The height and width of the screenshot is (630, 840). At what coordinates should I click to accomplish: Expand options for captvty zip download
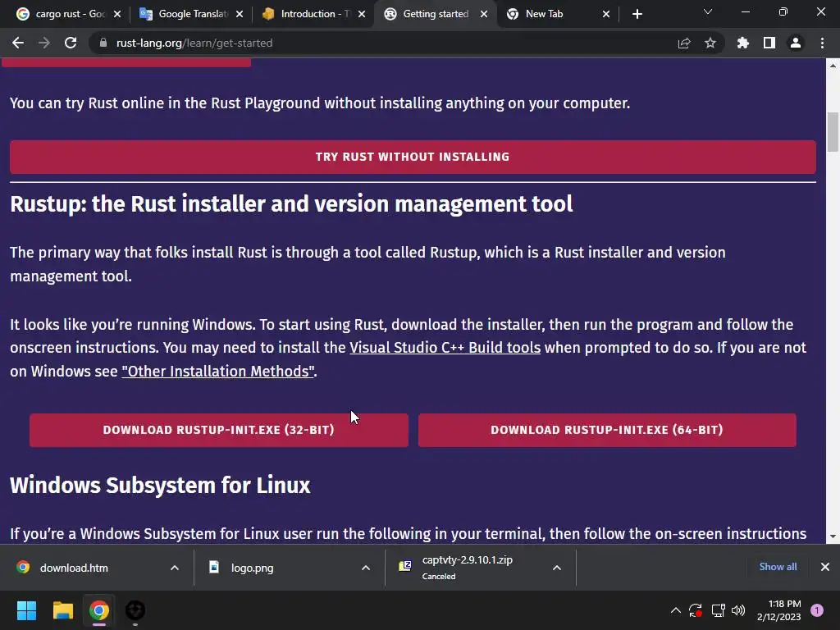[557, 568]
